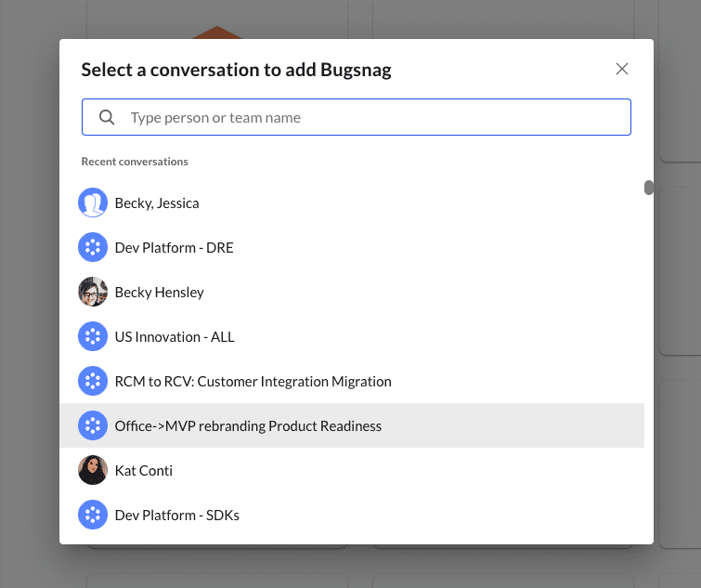
Task: Click the search magnifier icon
Action: 107,118
